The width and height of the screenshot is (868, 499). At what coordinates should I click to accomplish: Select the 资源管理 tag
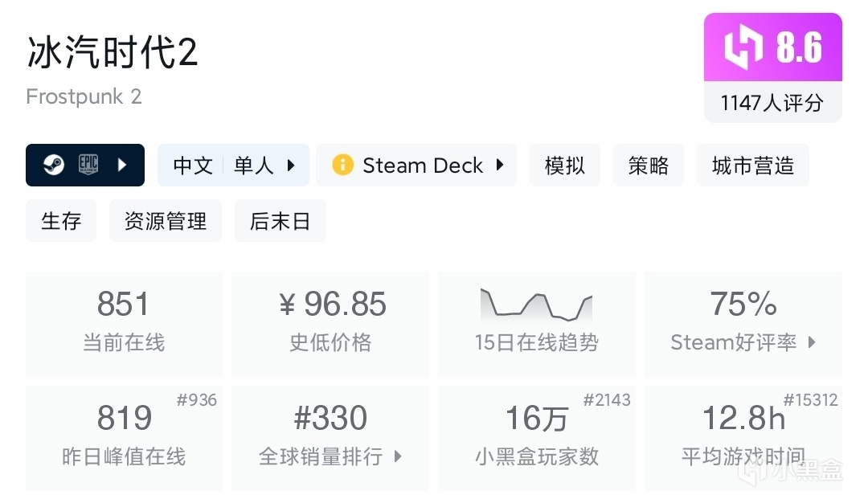[x=166, y=221]
